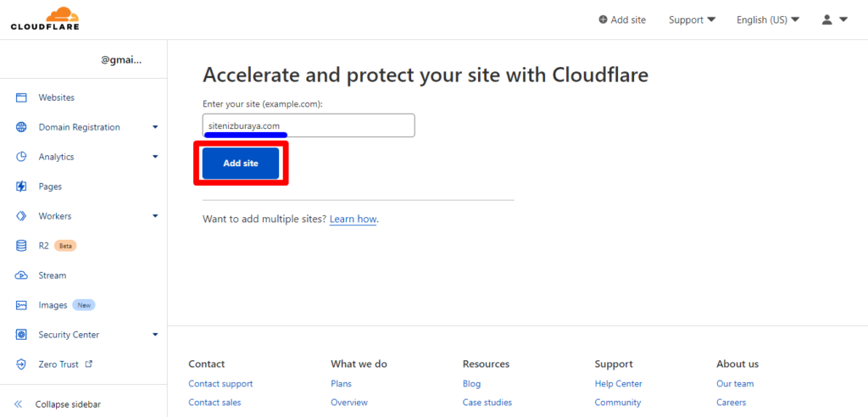Click the Security Center icon
Viewport: 868px width, 417px height.
pyautogui.click(x=21, y=335)
